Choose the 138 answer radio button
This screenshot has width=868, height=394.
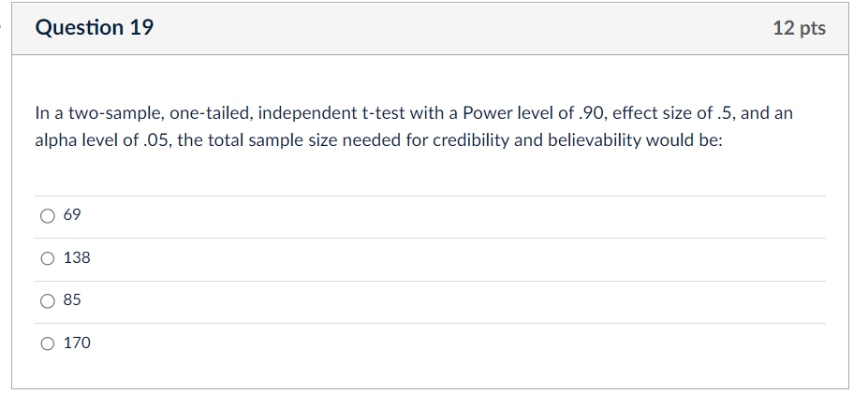48,258
